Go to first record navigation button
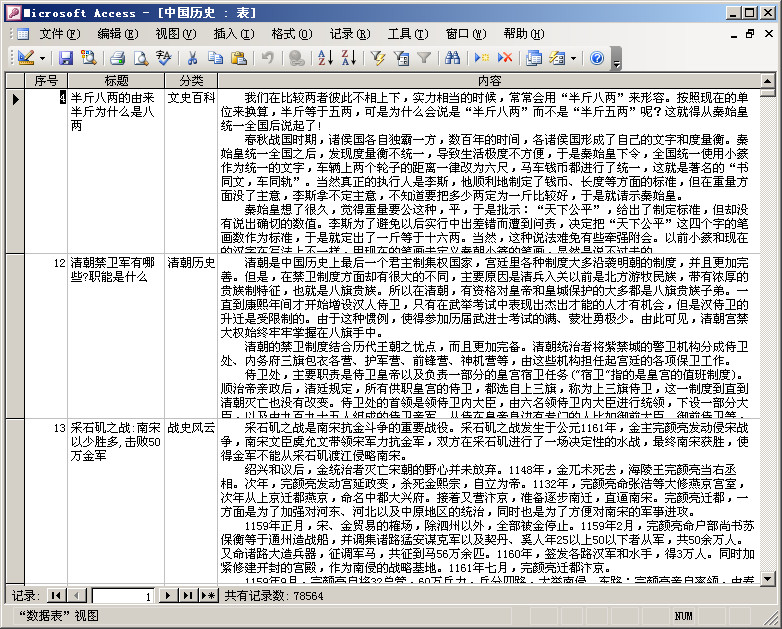Image resolution: width=782 pixels, height=629 pixels. pyautogui.click(x=56, y=595)
